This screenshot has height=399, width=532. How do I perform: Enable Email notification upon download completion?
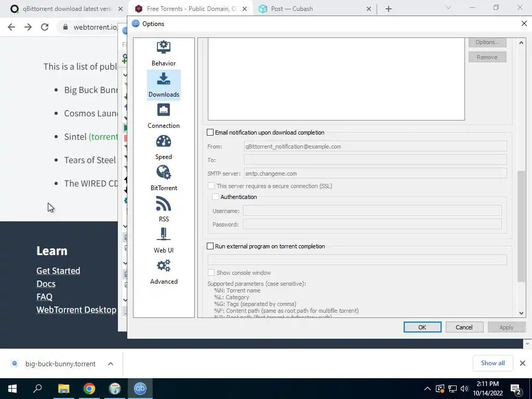coord(210,132)
